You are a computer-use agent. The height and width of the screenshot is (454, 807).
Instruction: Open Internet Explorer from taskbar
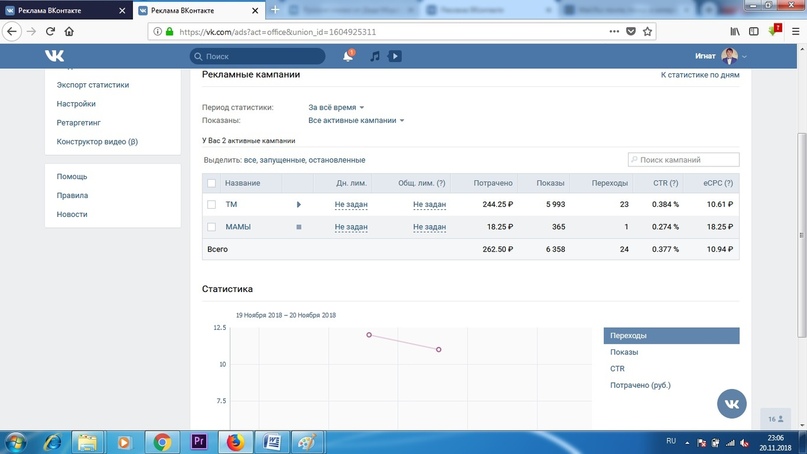[52, 442]
